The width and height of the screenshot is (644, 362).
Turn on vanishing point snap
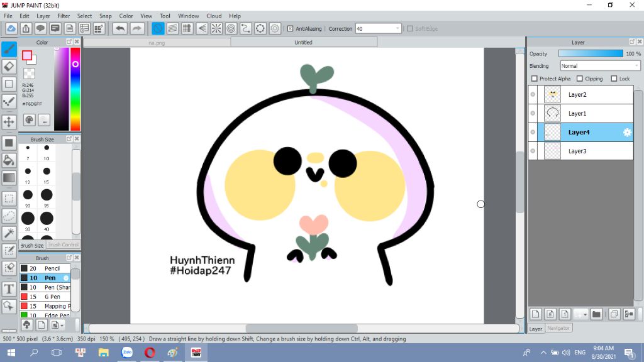click(202, 28)
